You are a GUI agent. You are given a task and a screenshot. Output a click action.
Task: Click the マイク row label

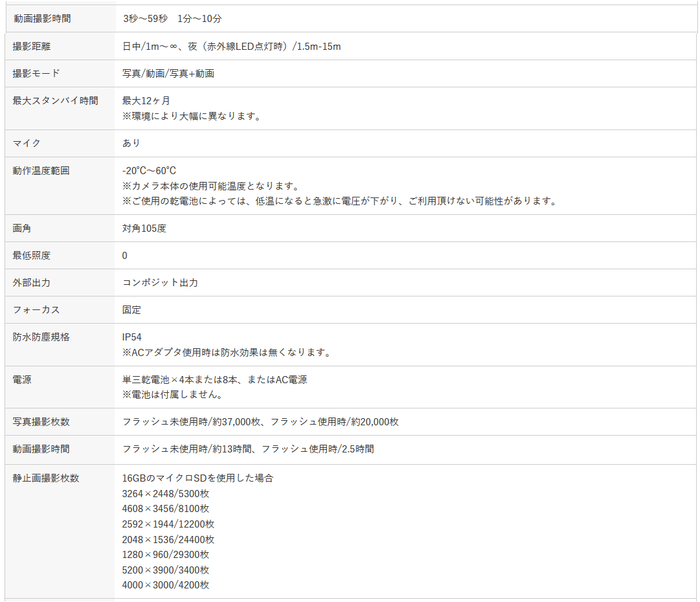click(27, 143)
